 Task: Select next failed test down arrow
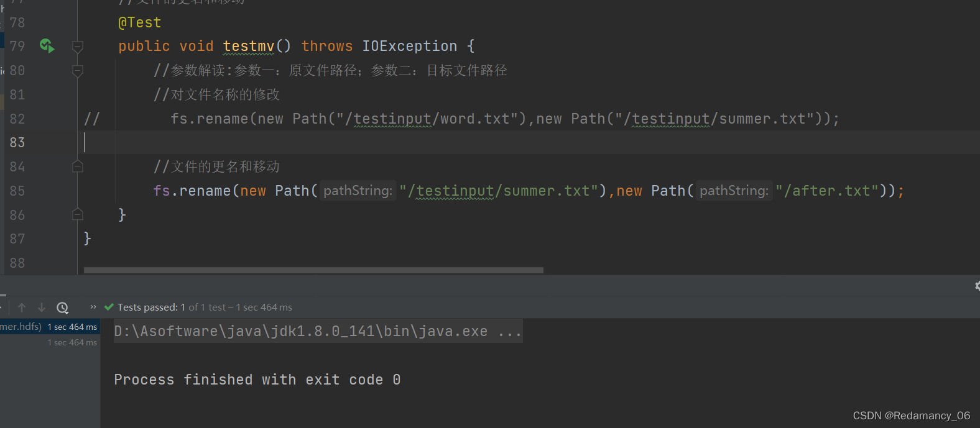click(42, 307)
